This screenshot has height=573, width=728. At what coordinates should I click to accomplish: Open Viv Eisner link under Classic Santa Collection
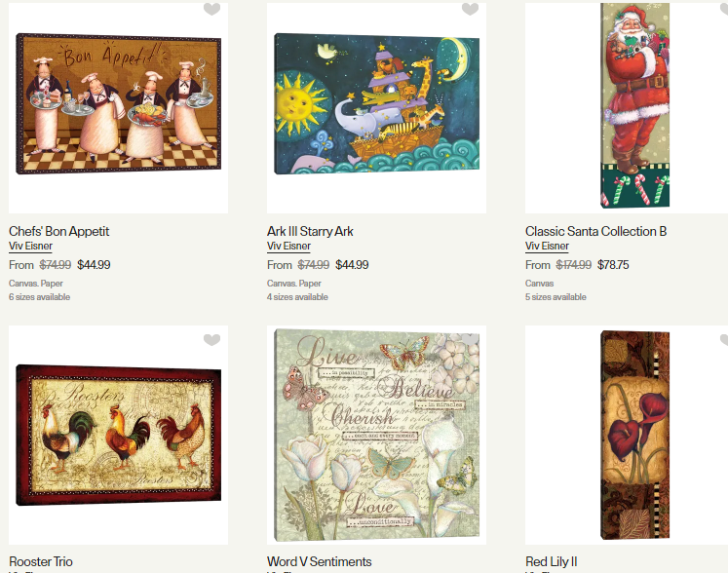pos(547,247)
